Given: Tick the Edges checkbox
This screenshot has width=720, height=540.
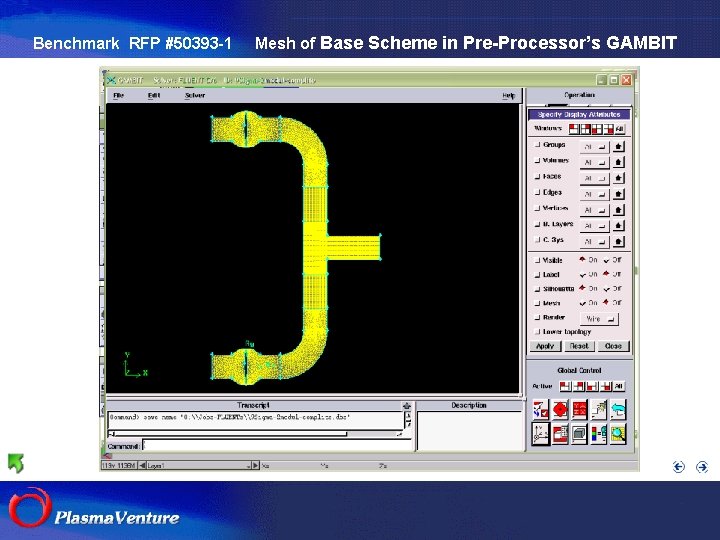Looking at the screenshot, I should tap(537, 192).
